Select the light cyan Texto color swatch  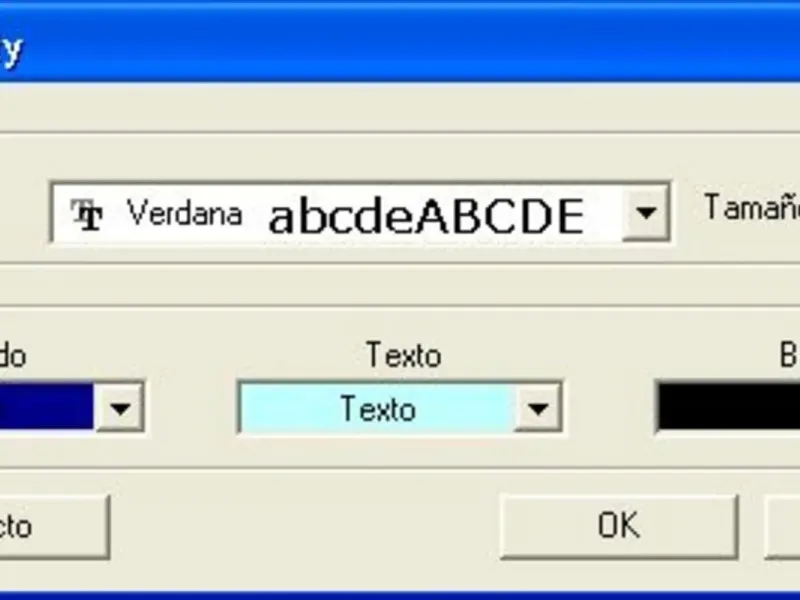(378, 408)
